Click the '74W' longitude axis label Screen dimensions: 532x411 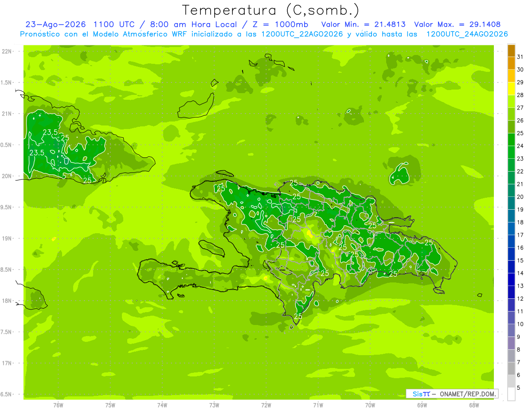click(x=162, y=405)
